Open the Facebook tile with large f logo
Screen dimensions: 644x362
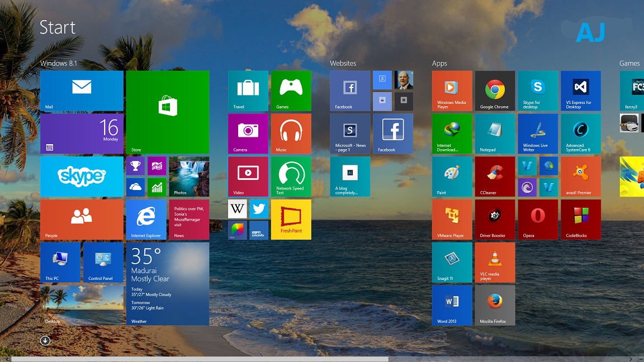pos(393,134)
